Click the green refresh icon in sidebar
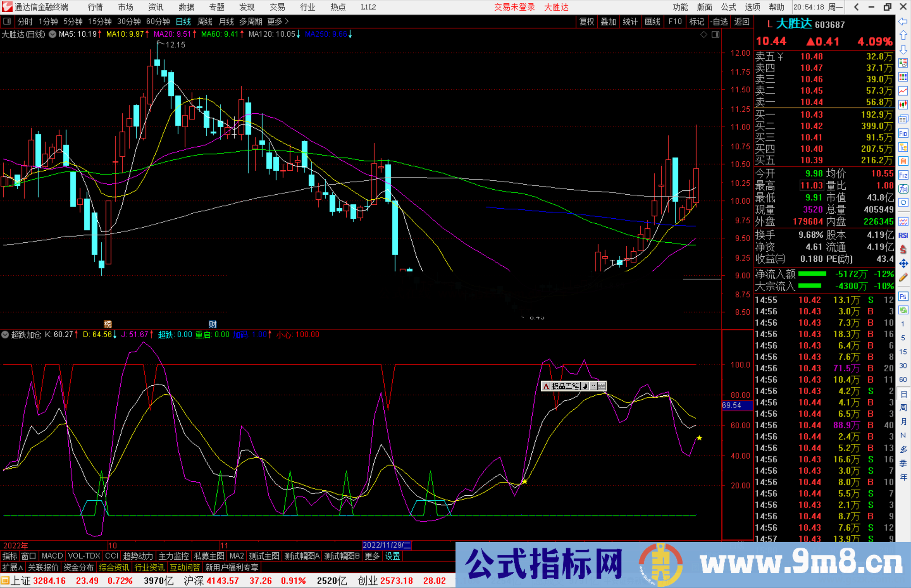The width and height of the screenshot is (911, 588). [903, 310]
